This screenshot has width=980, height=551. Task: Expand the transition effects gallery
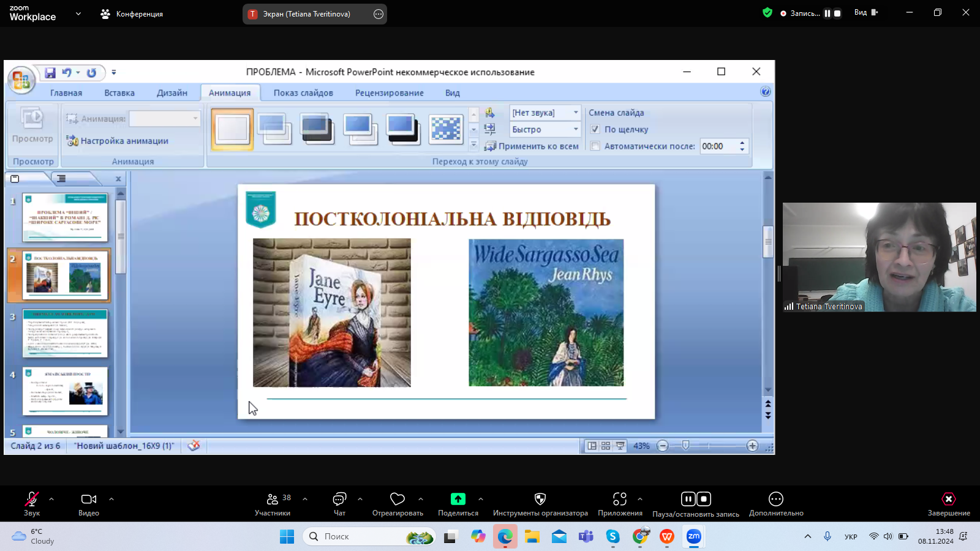473,144
